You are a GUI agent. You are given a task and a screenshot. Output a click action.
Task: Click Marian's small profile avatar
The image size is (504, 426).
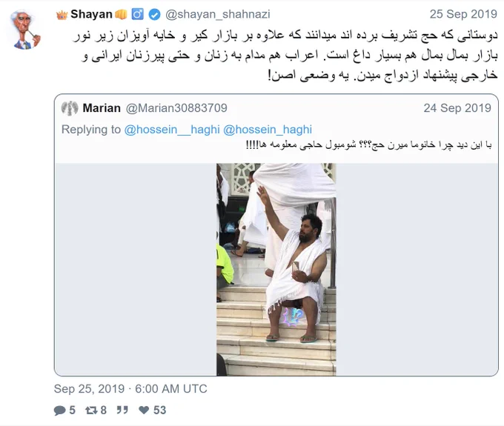(x=70, y=108)
